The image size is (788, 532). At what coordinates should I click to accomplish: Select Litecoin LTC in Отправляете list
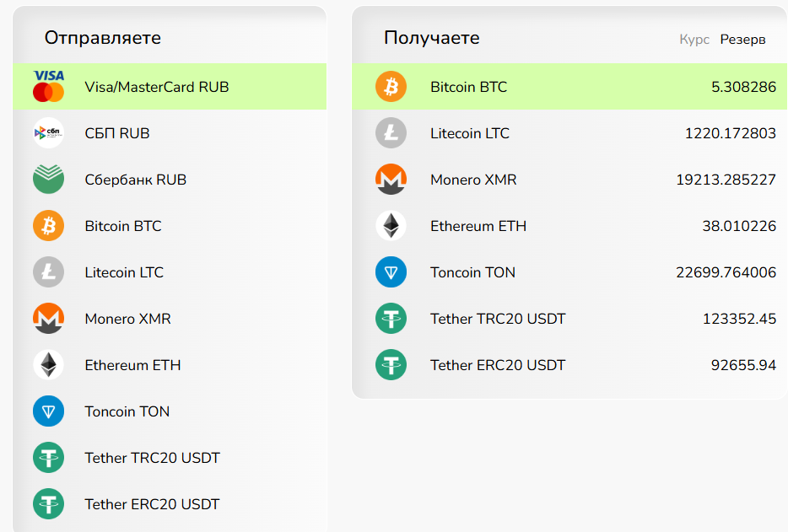[124, 272]
